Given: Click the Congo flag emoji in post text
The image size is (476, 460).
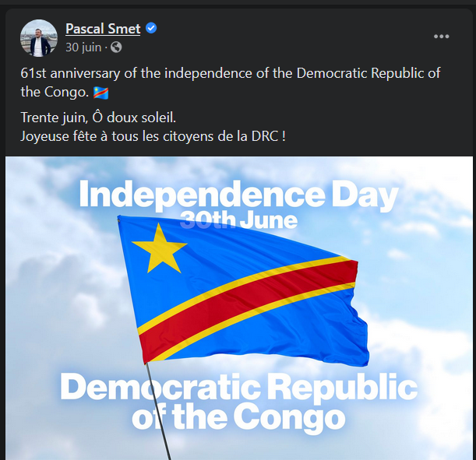Looking at the screenshot, I should coord(100,93).
